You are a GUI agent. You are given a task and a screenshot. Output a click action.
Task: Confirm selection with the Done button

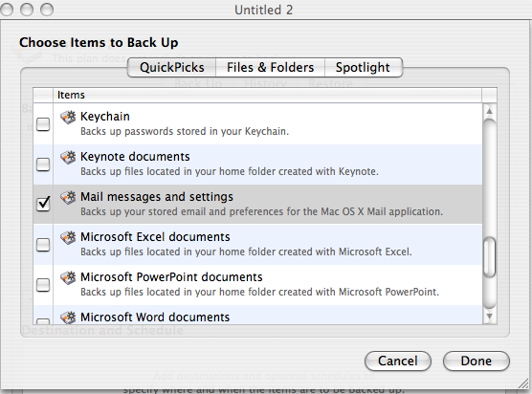pos(476,361)
